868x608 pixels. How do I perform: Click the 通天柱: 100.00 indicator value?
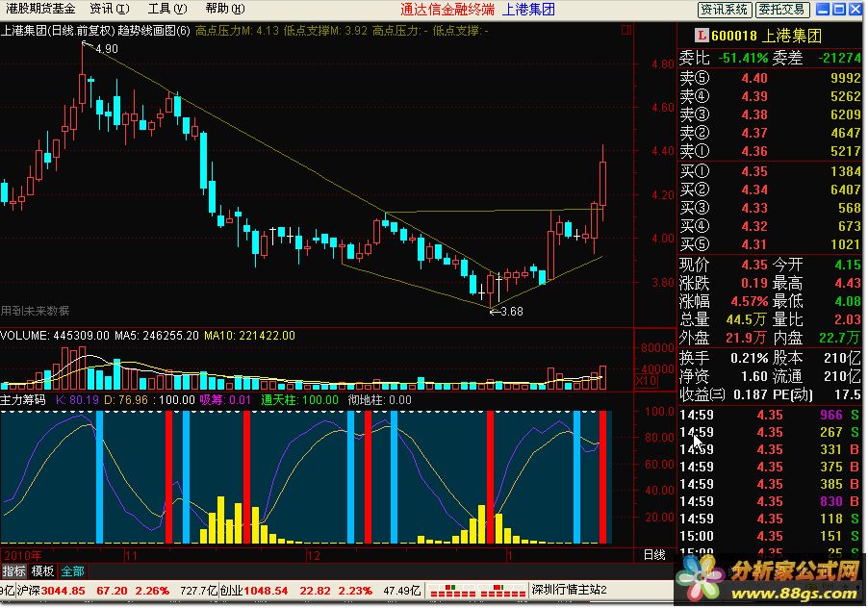pos(299,400)
